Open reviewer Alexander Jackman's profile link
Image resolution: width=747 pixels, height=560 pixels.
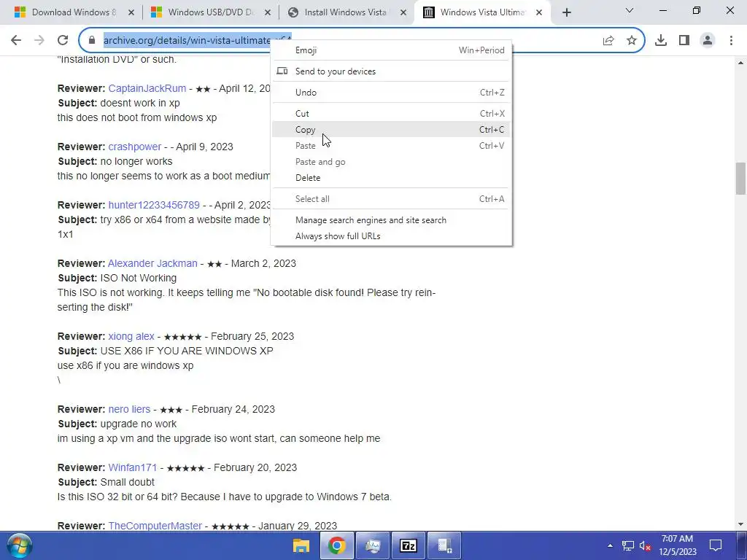click(152, 263)
